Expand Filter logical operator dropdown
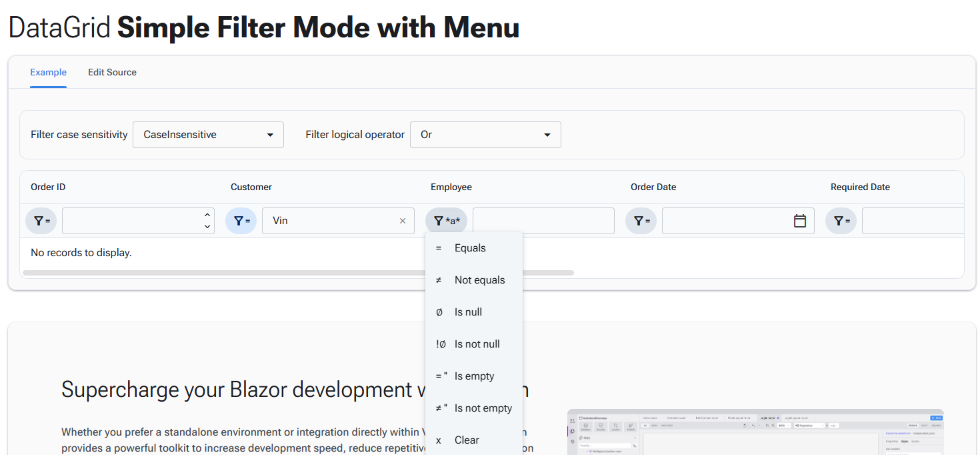The height and width of the screenshot is (455, 980). point(485,135)
